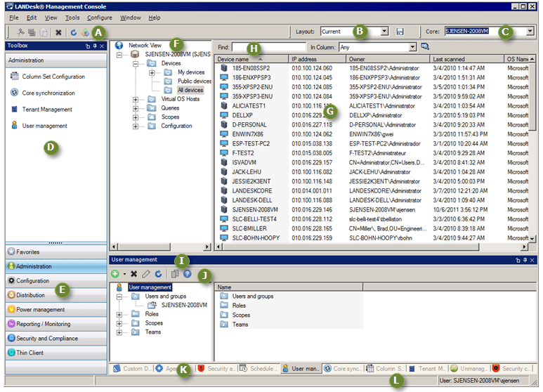Click the Edit pencil in User management toolbar
543x392 pixels.
point(146,274)
